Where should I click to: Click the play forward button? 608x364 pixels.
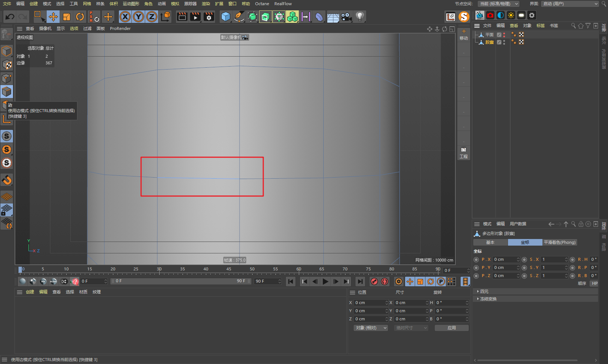pos(325,282)
